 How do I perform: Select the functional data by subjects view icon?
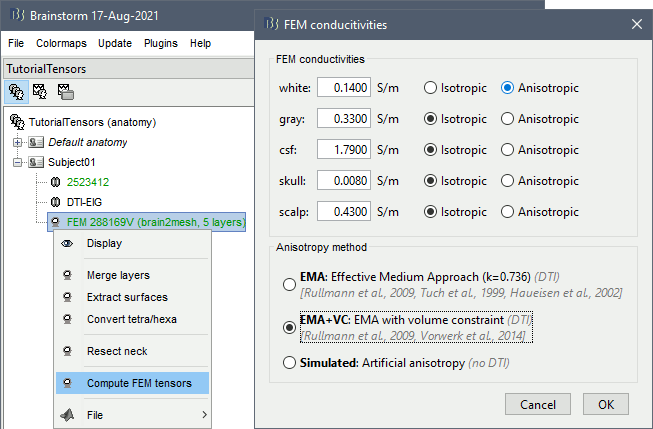pyautogui.click(x=40, y=92)
